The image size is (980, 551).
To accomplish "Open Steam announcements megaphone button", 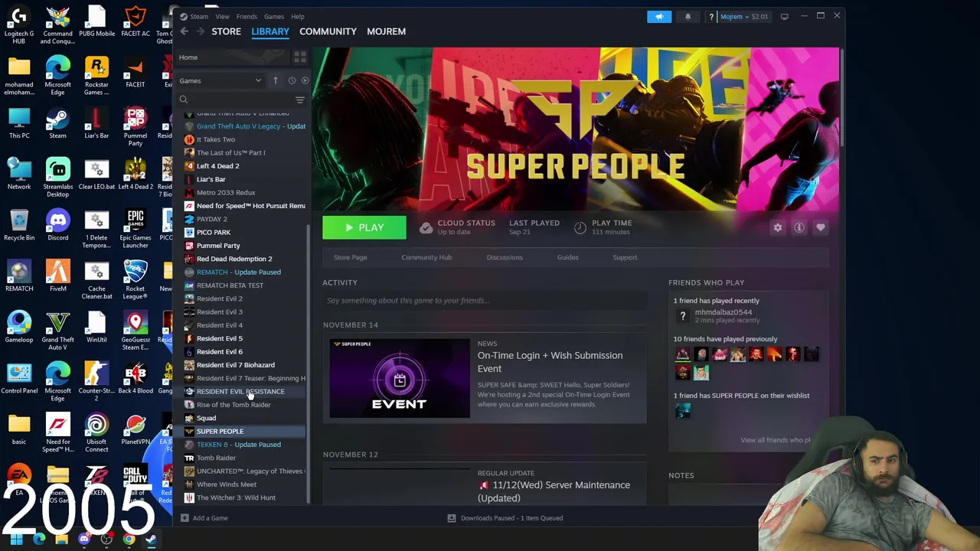I will click(659, 16).
